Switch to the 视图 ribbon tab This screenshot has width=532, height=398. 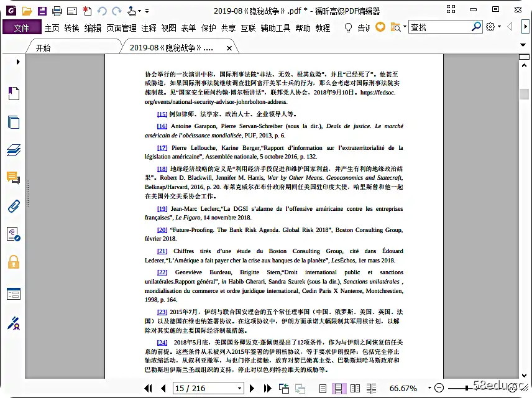[168, 28]
